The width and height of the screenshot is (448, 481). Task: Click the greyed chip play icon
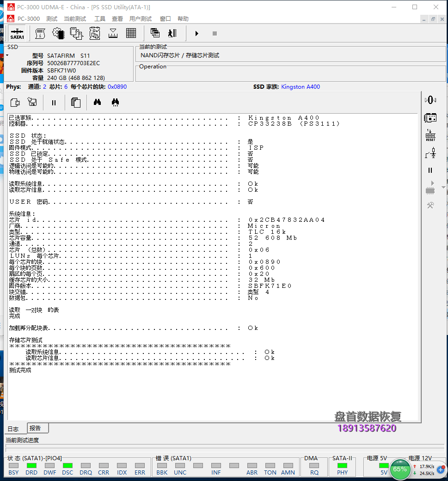point(430,188)
